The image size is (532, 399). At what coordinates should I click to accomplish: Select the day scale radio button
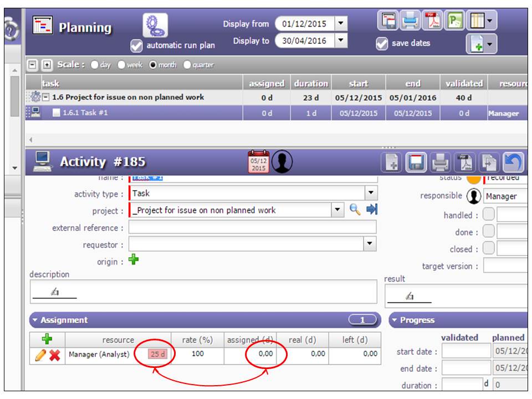click(x=95, y=65)
